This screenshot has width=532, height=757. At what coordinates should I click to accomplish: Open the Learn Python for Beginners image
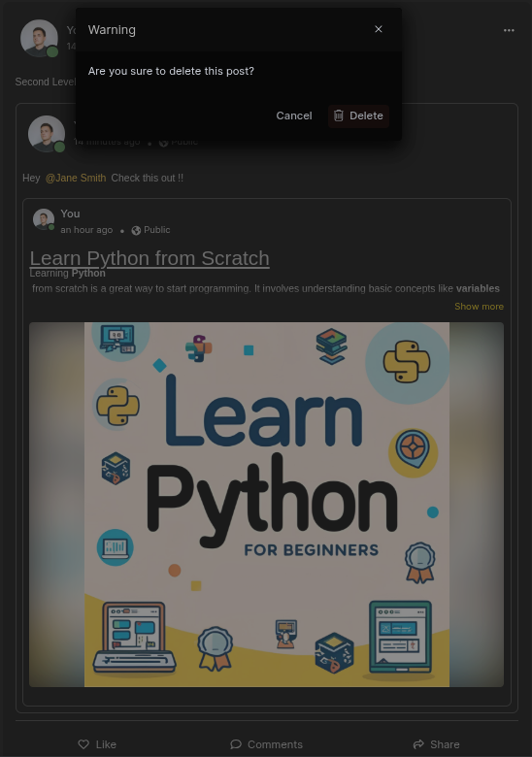266,505
